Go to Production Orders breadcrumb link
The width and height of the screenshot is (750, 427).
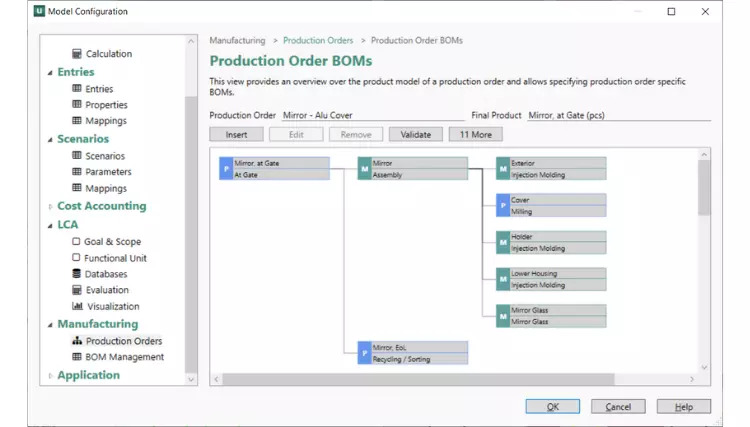(x=318, y=40)
